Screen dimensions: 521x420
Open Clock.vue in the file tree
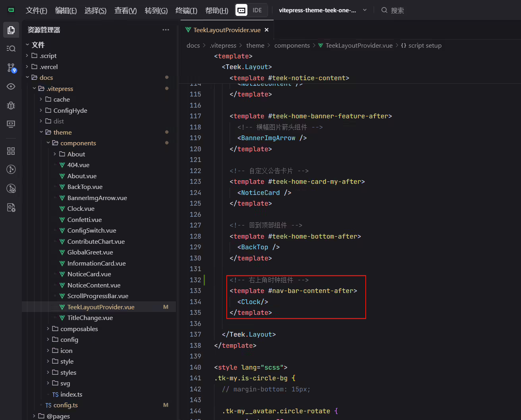pyautogui.click(x=81, y=208)
